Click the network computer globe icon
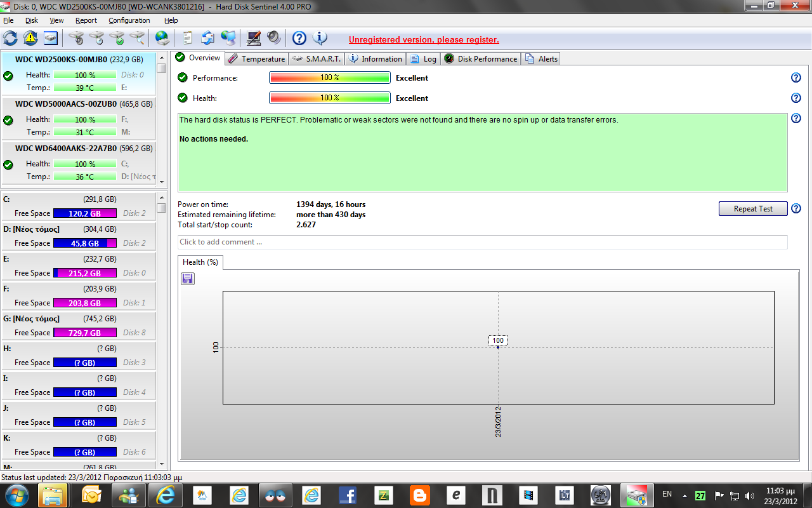This screenshot has width=812, height=508. tap(228, 37)
